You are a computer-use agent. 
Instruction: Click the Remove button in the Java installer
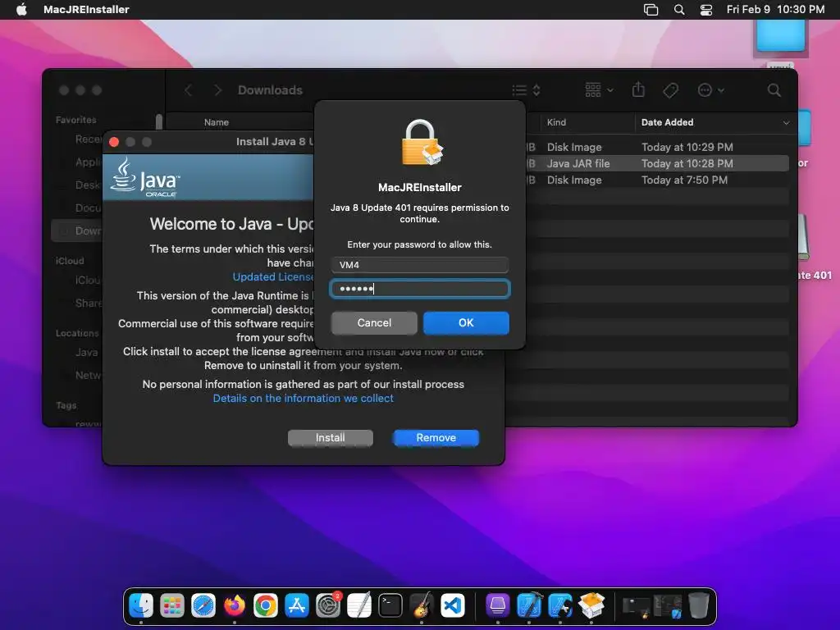436,438
